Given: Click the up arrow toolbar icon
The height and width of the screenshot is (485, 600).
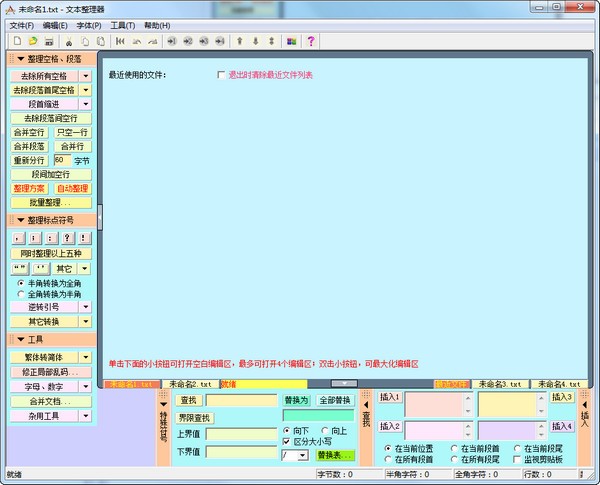Looking at the screenshot, I should pyautogui.click(x=240, y=41).
